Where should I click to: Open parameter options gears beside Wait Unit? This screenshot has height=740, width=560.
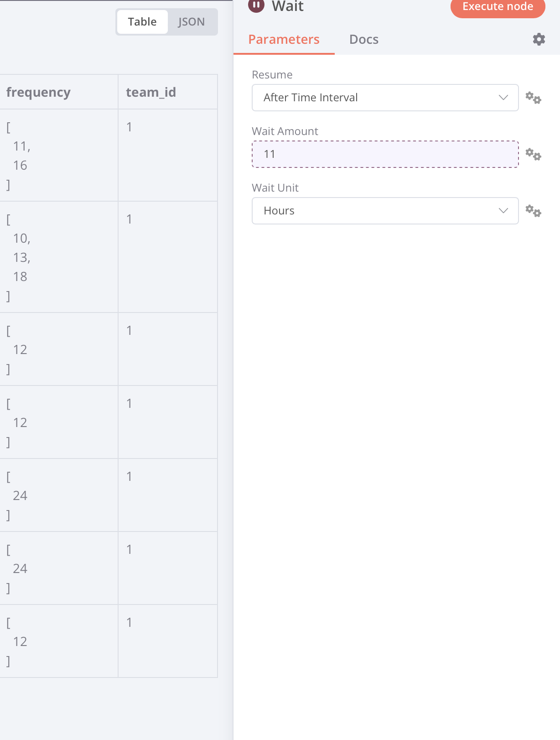pyautogui.click(x=533, y=211)
